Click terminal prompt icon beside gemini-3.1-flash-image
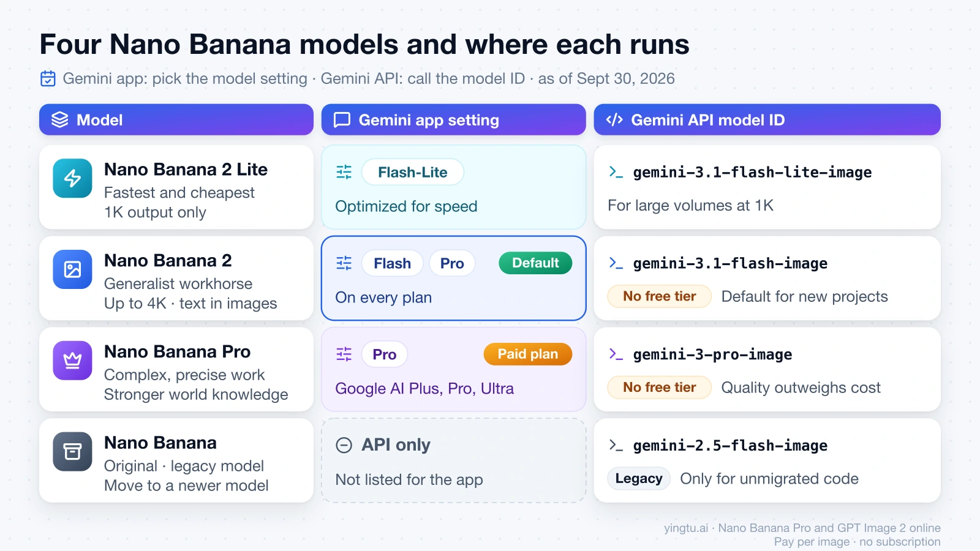This screenshot has height=551, width=980. (x=616, y=263)
